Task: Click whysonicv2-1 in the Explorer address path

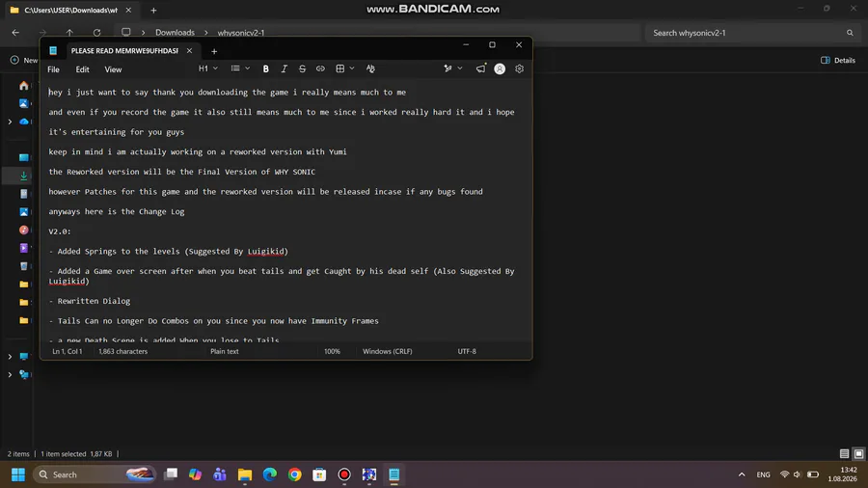Action: pos(241,33)
